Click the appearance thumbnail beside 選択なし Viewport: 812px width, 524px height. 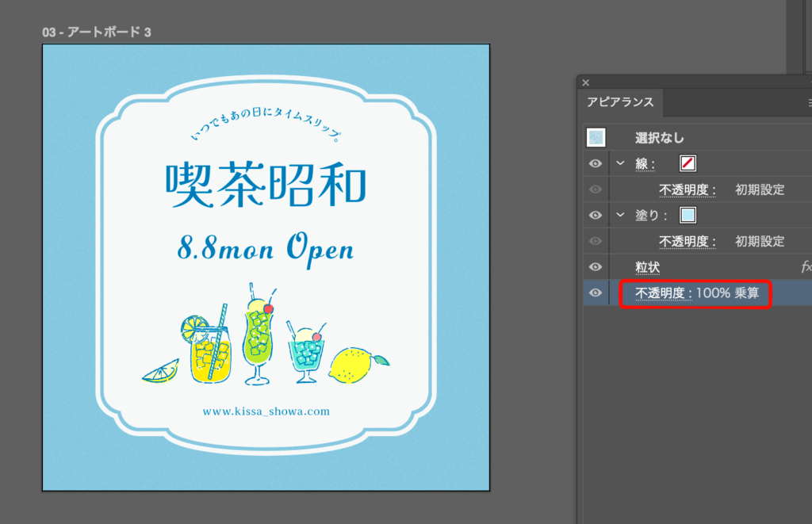click(596, 138)
